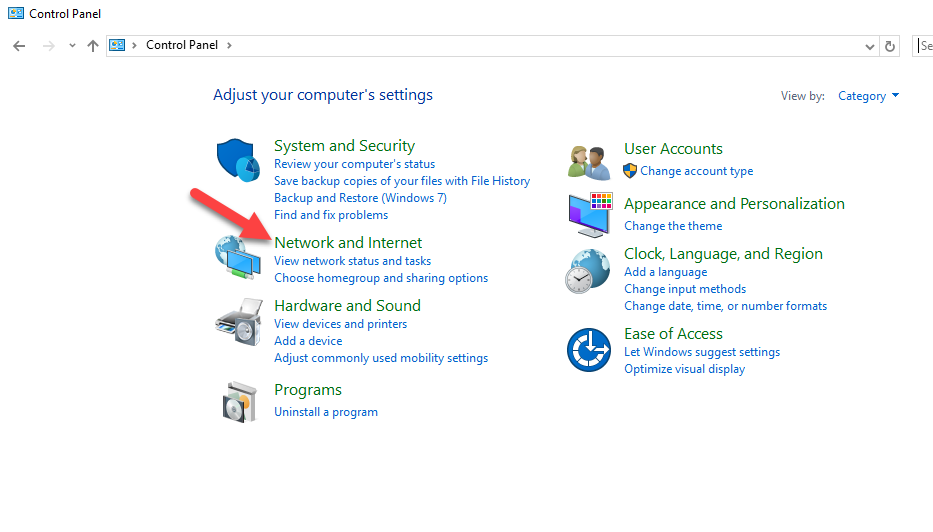Image resolution: width=933 pixels, height=532 pixels.
Task: Click the UAC shield beside Change account type
Action: pos(630,171)
